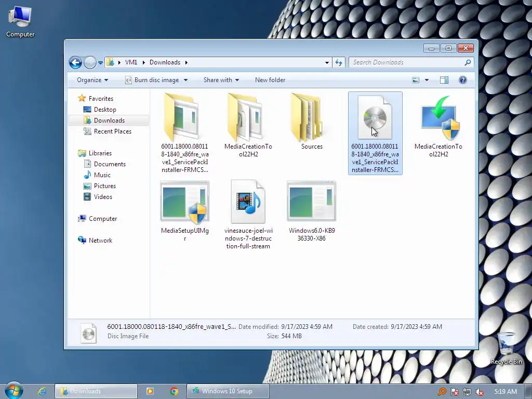The height and width of the screenshot is (399, 532).
Task: Select the MediaSetupUIMgr application
Action: point(185,210)
